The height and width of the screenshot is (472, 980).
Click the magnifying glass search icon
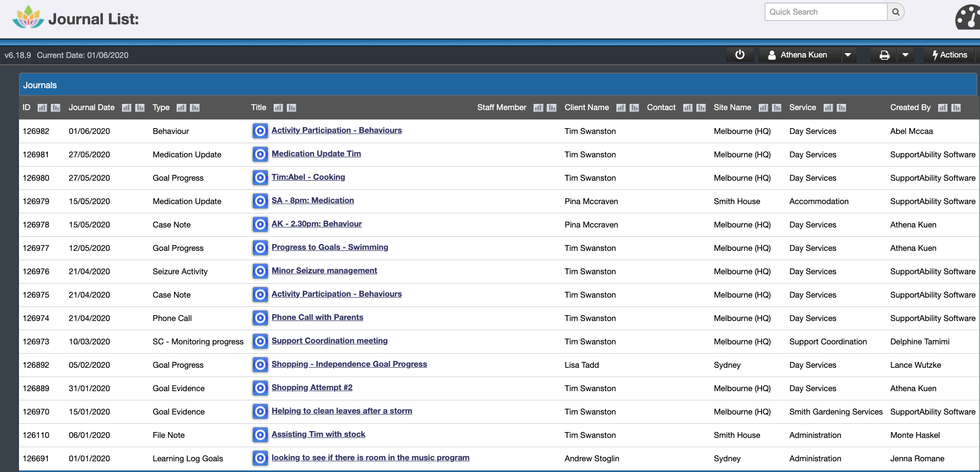pyautogui.click(x=896, y=12)
